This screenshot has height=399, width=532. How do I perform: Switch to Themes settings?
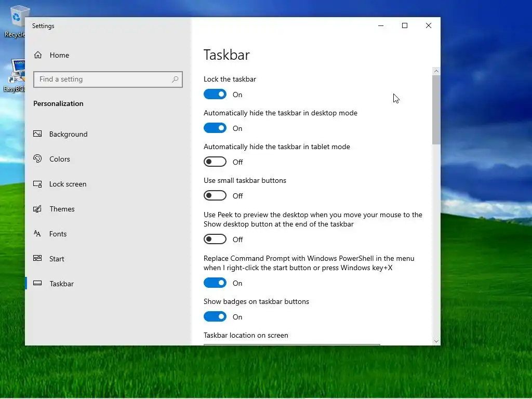pyautogui.click(x=108, y=209)
